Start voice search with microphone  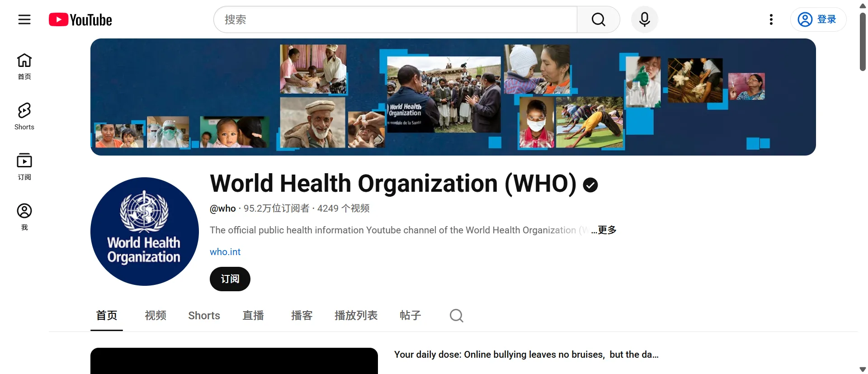644,19
